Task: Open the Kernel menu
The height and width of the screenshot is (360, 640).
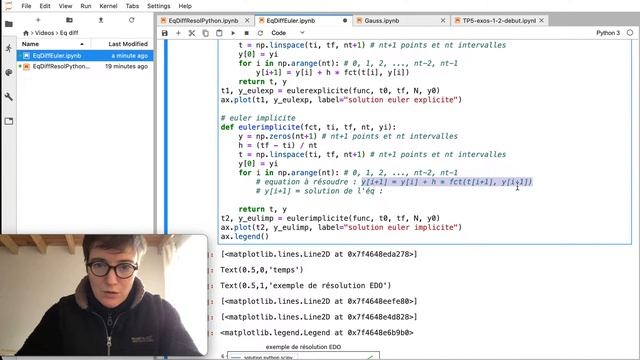Action: [108, 6]
